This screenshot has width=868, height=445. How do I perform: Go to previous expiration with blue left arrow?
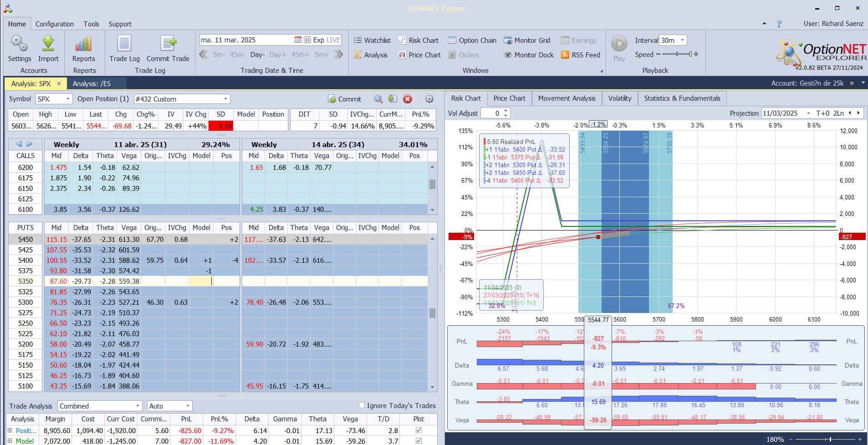tap(19, 144)
